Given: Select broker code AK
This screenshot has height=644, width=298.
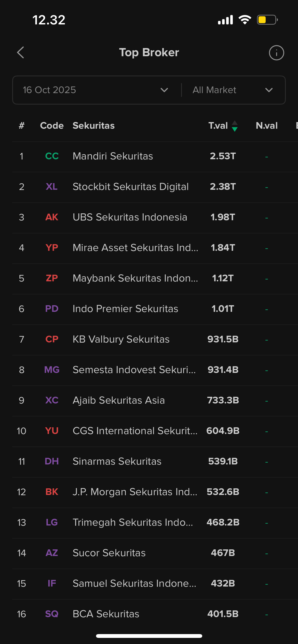Looking at the screenshot, I should 52,217.
